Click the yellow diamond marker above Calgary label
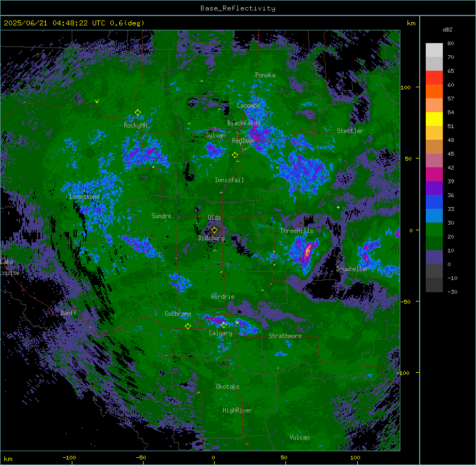This screenshot has height=465, width=476. click(x=224, y=325)
